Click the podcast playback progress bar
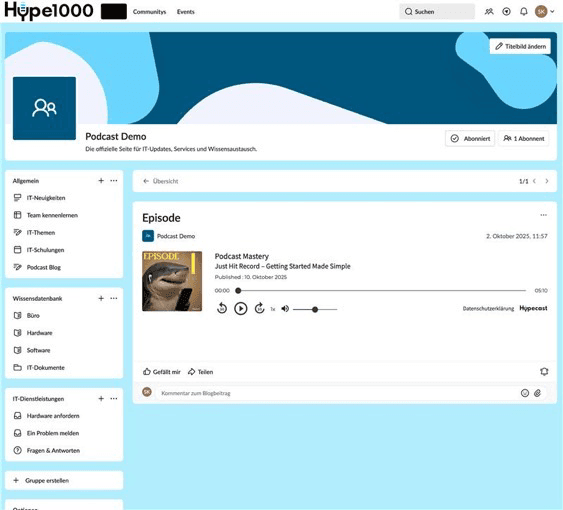 pos(382,291)
